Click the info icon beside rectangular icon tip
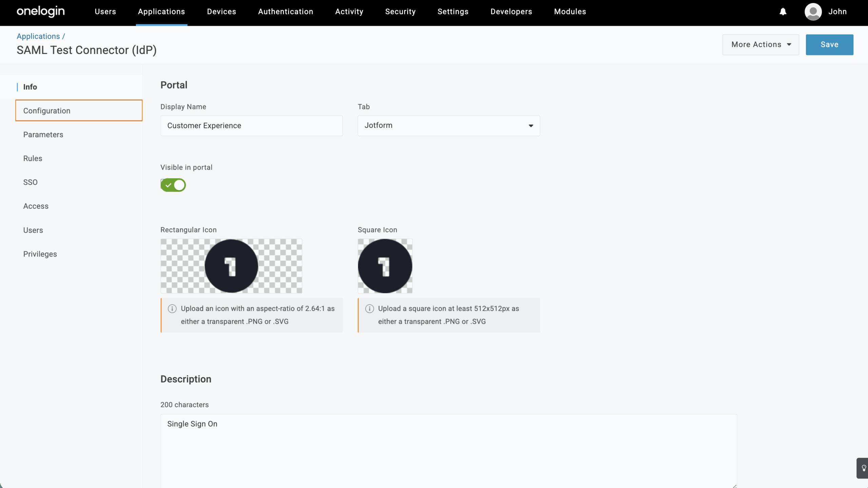Screen dimensions: 868x488 coord(172,308)
